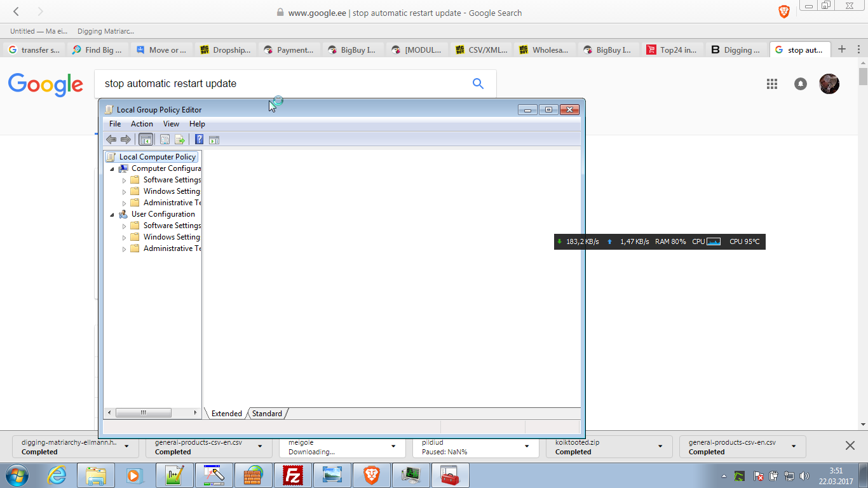868x488 pixels.
Task: Click the tree pane scroll-right arrow
Action: [196, 413]
